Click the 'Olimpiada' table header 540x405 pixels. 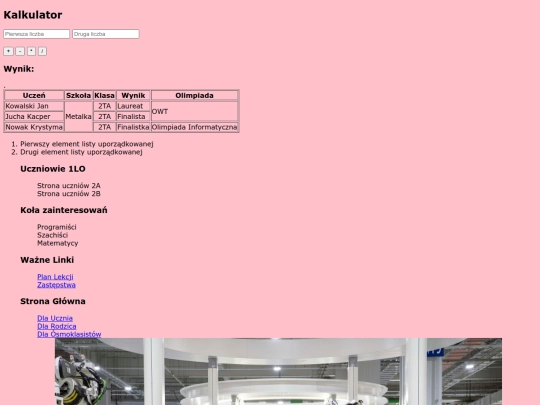(x=195, y=95)
